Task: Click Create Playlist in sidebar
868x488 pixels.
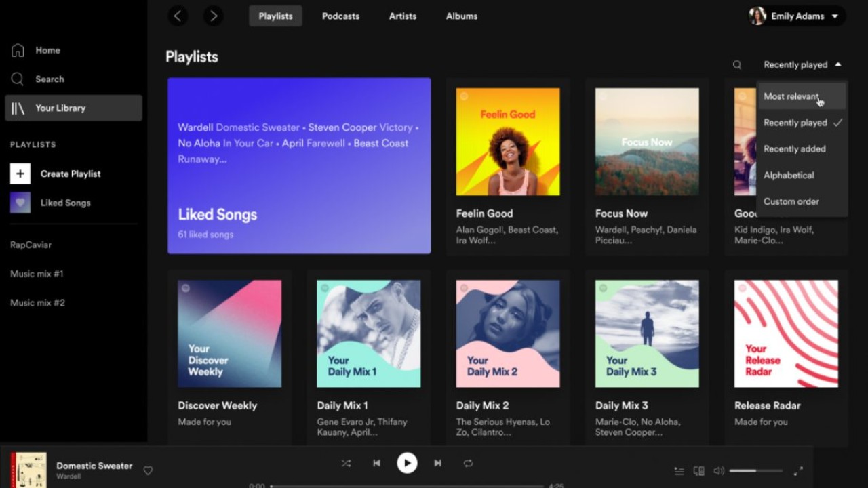Action: click(70, 174)
